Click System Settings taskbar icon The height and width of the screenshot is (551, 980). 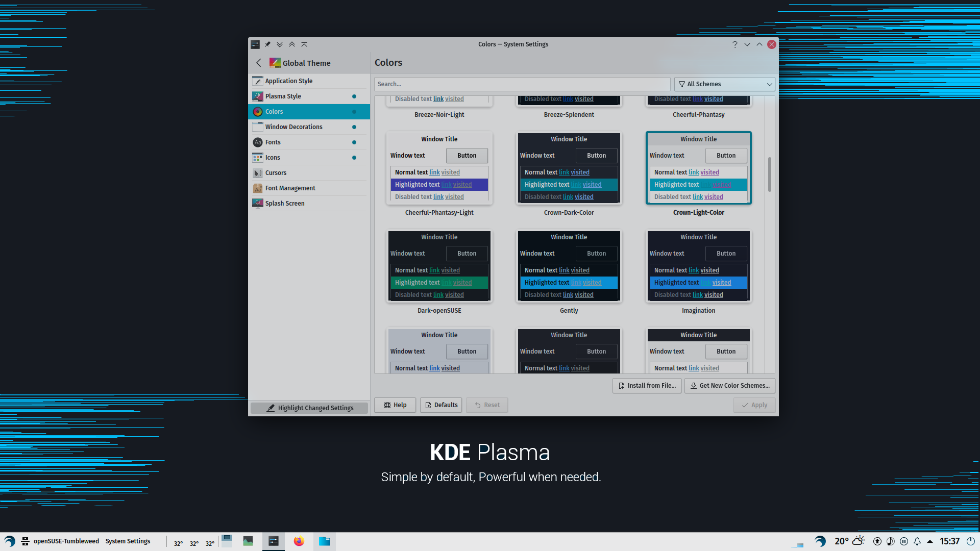coord(274,541)
